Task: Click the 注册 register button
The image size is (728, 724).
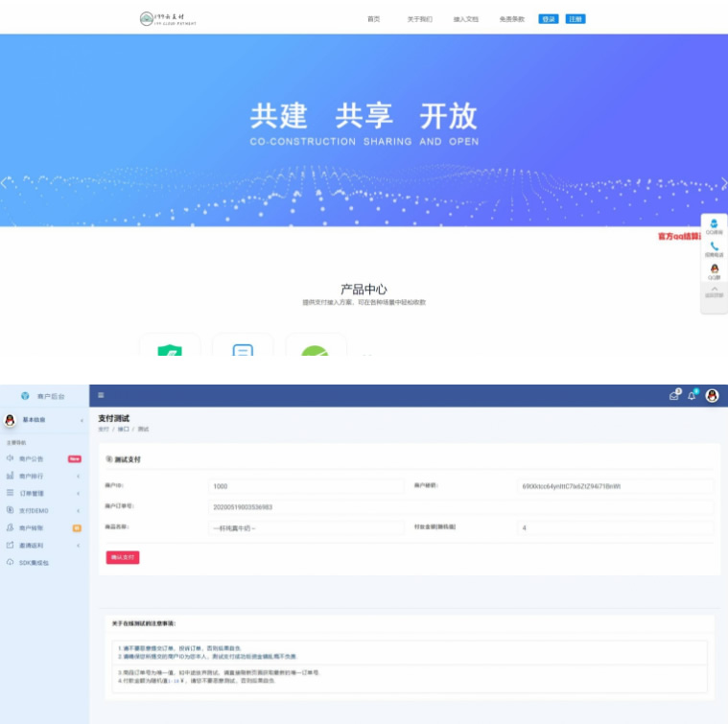Action: (x=575, y=19)
